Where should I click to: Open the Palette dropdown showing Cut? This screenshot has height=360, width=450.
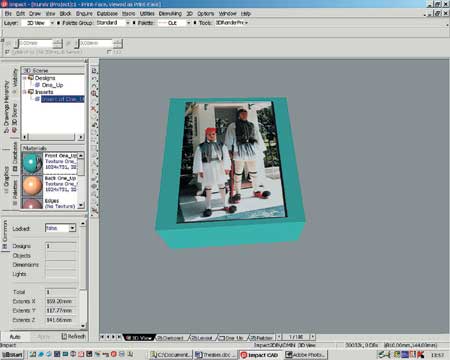tap(174, 23)
